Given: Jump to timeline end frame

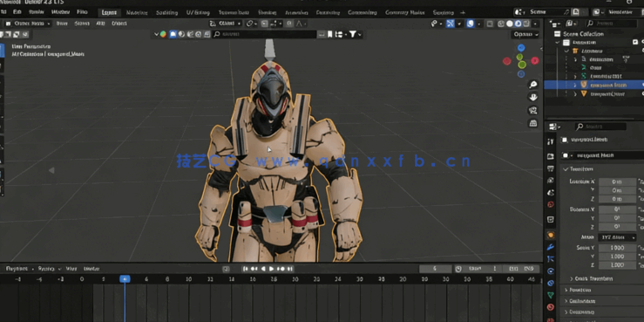Looking at the screenshot, I should click(x=290, y=269).
